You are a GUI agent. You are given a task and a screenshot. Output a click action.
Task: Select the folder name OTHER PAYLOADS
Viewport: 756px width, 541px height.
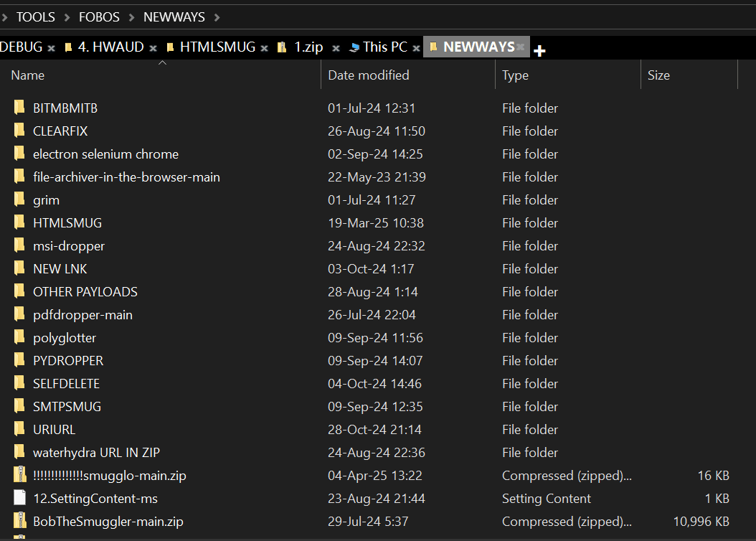[x=85, y=292]
